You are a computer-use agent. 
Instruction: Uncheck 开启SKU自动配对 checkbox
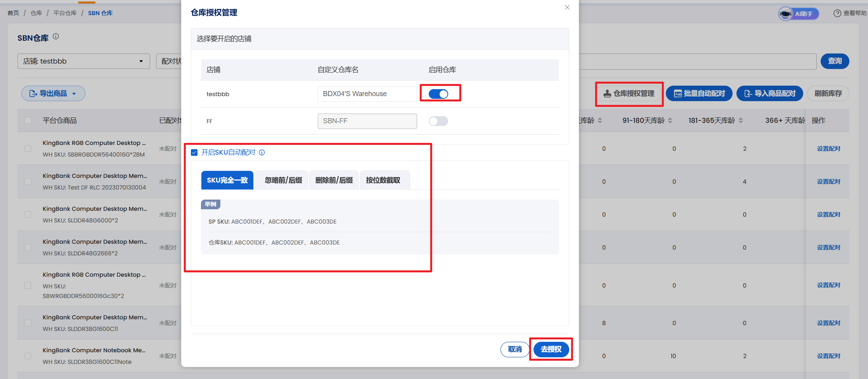(x=194, y=153)
